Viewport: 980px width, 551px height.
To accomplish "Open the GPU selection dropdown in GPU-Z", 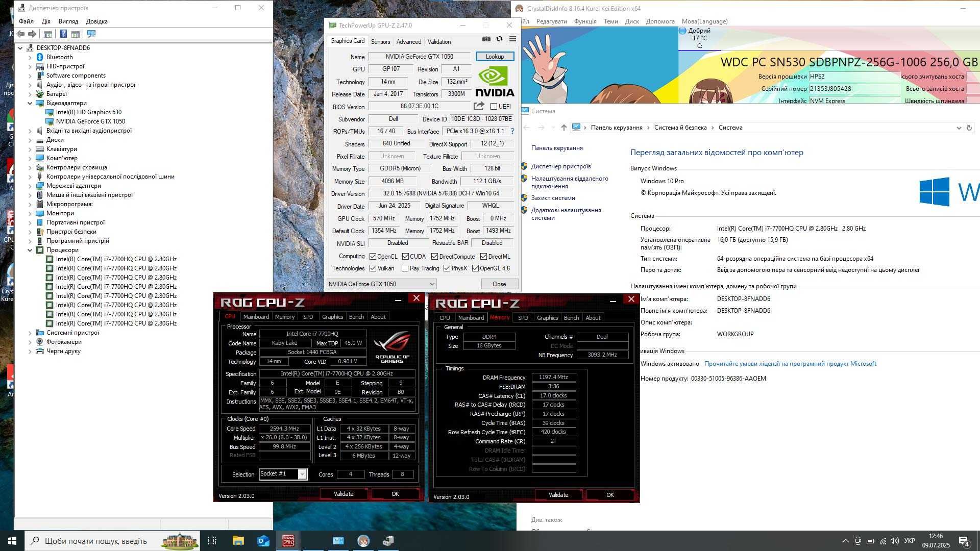I will tap(381, 284).
